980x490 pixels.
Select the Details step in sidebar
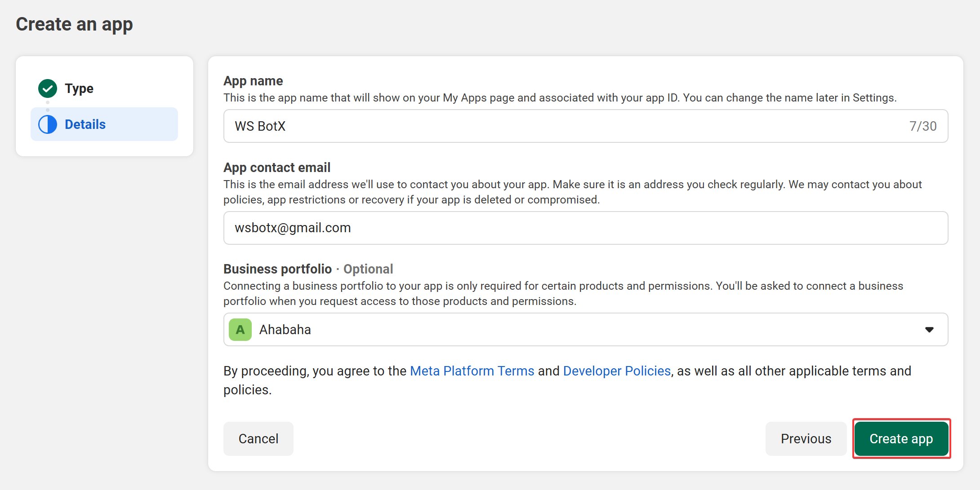104,124
